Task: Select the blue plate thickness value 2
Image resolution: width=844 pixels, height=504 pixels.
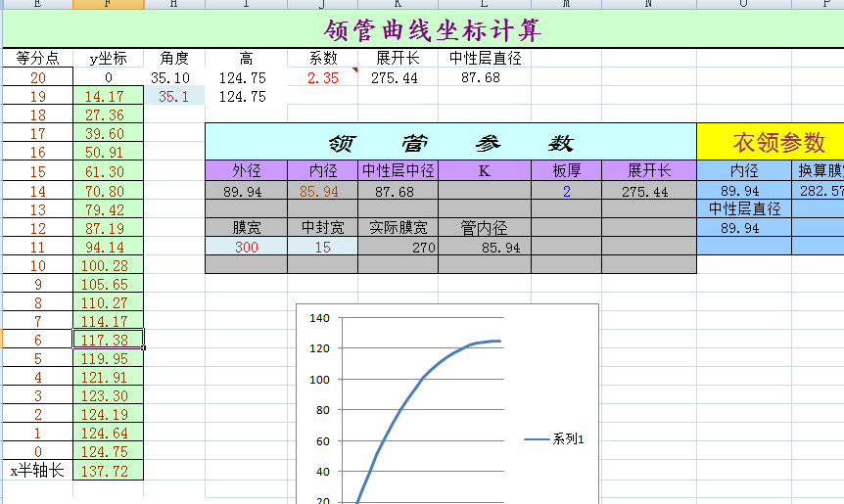Action: 566,191
